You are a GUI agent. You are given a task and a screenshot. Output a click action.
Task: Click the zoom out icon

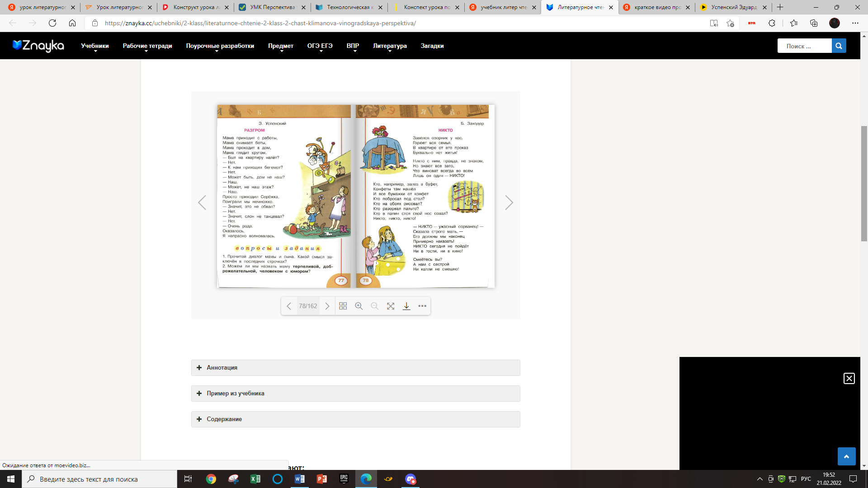[374, 305]
